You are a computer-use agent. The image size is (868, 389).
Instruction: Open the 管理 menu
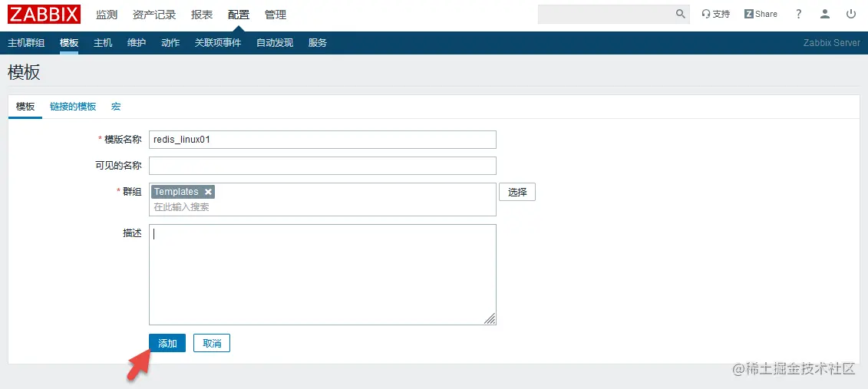(x=276, y=15)
